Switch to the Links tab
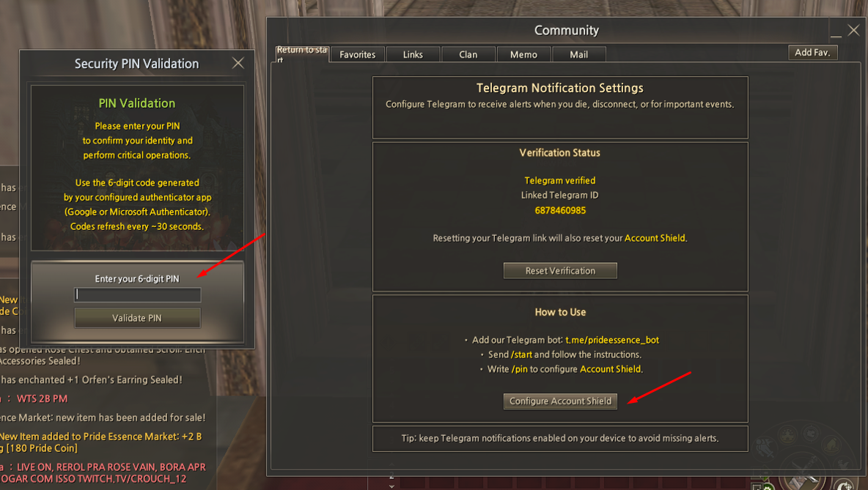Image resolution: width=868 pixels, height=490 pixels. pyautogui.click(x=413, y=55)
